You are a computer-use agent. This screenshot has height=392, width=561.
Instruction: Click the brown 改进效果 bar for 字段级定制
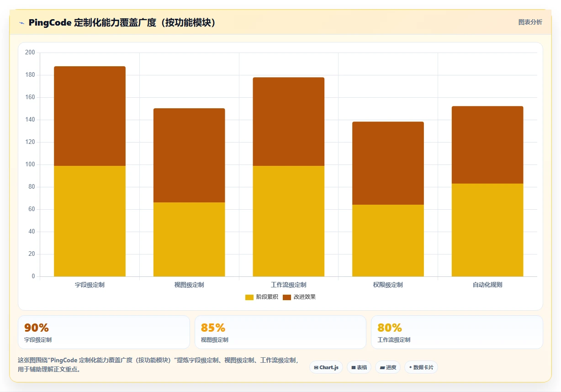pyautogui.click(x=90, y=116)
